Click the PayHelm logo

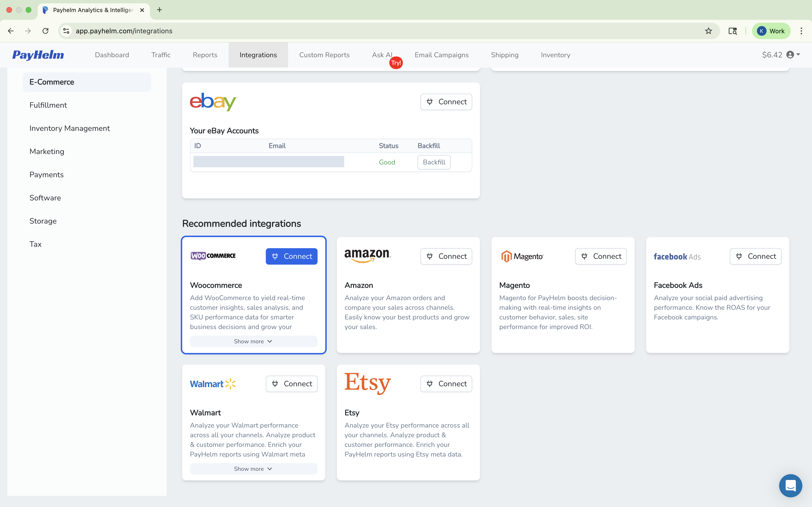[38, 55]
